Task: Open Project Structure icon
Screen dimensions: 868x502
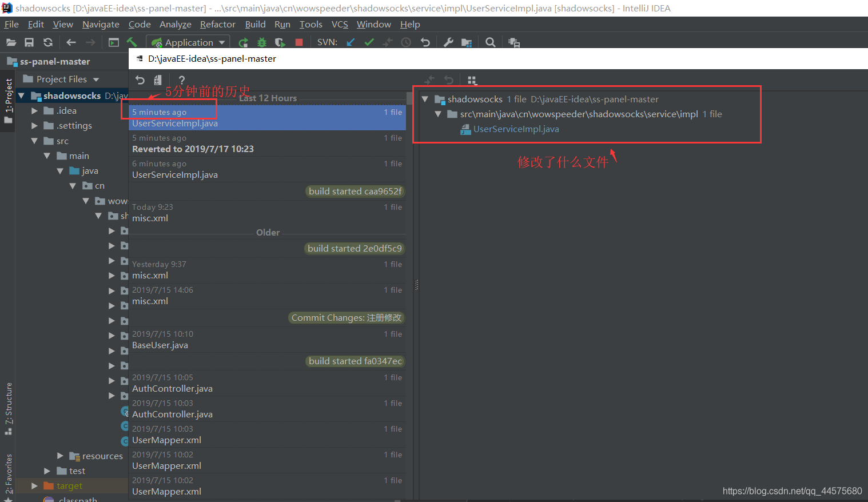Action: tap(467, 42)
